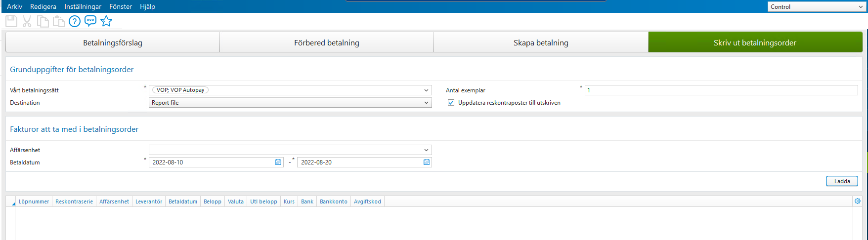
Task: Open the Arkiv menu
Action: point(14,6)
